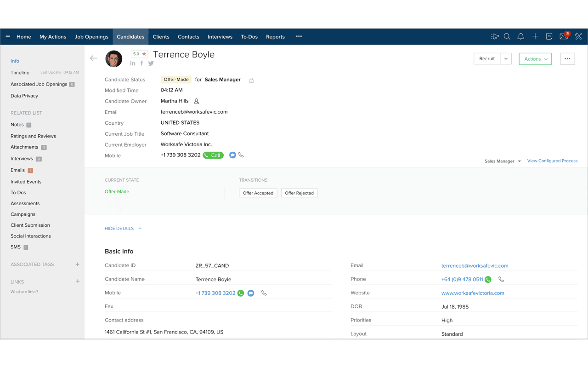Open the calendar icon in header

[549, 37]
